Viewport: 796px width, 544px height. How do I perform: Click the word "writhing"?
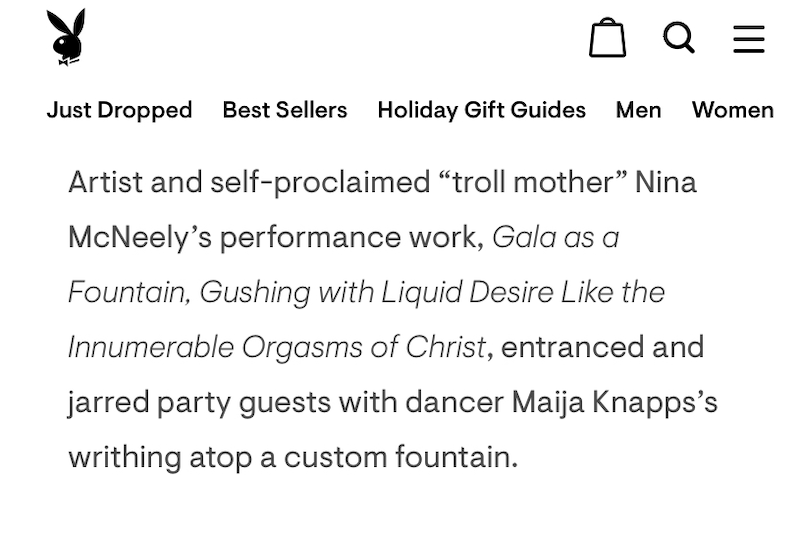[124, 457]
